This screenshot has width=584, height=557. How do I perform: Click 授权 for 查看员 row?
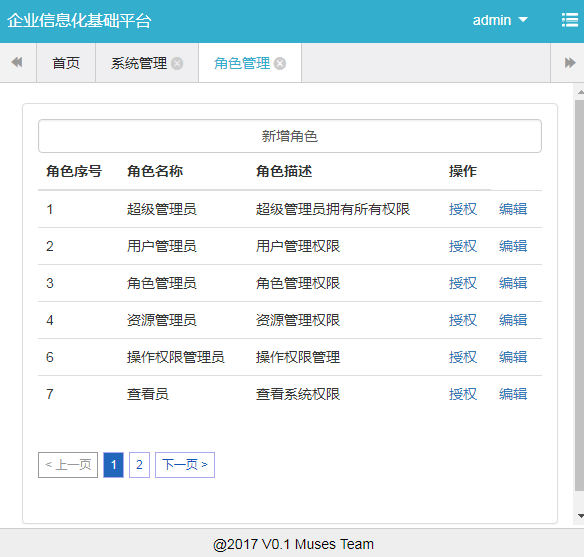tap(463, 394)
